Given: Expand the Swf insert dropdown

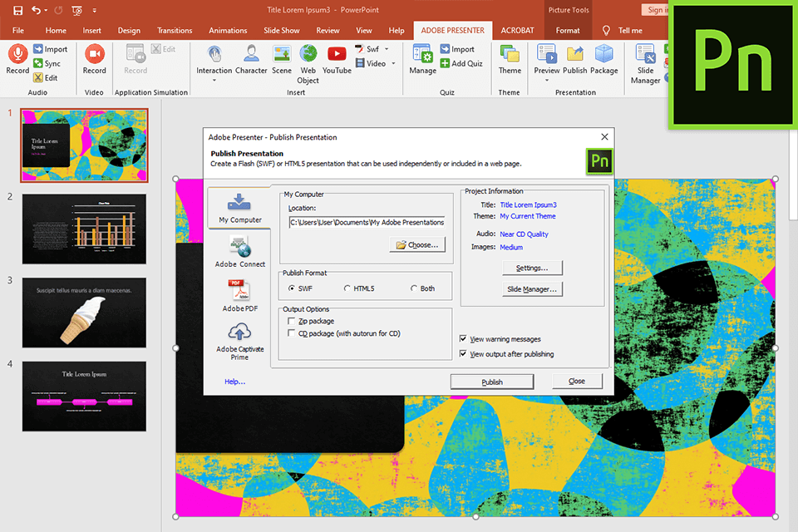Looking at the screenshot, I should click(x=387, y=49).
